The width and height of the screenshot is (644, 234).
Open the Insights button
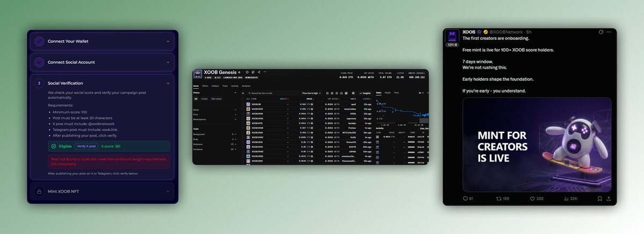[364, 94]
